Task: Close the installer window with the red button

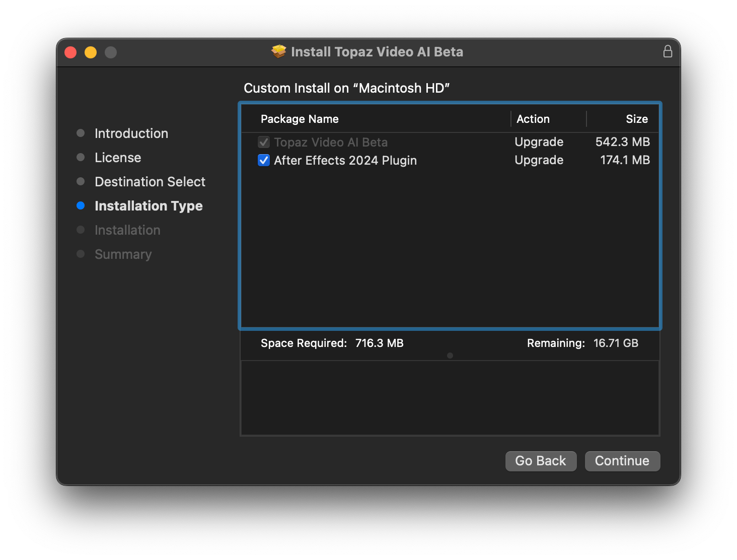Action: coord(70,52)
